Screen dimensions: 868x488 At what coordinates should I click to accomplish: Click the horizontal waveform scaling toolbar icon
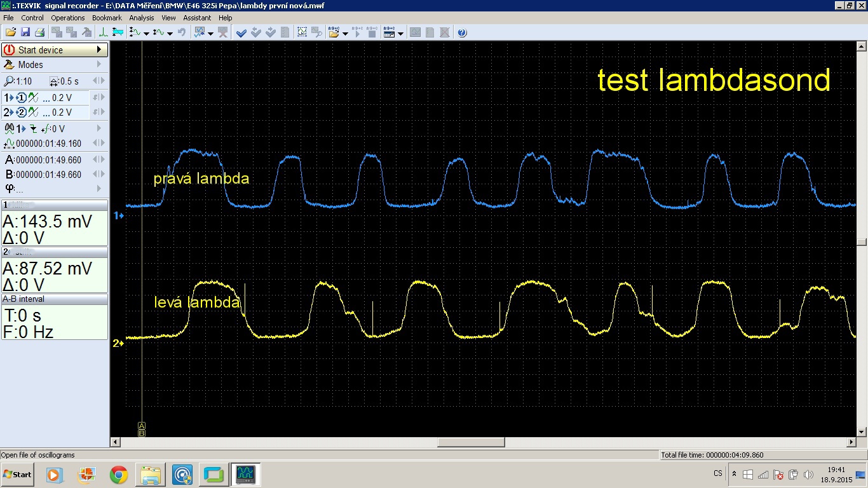[159, 32]
